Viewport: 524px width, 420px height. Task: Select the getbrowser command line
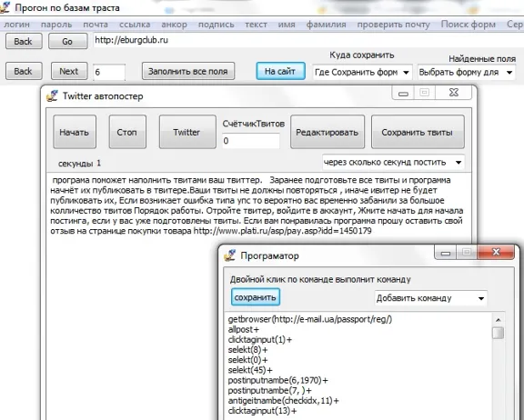(x=310, y=319)
